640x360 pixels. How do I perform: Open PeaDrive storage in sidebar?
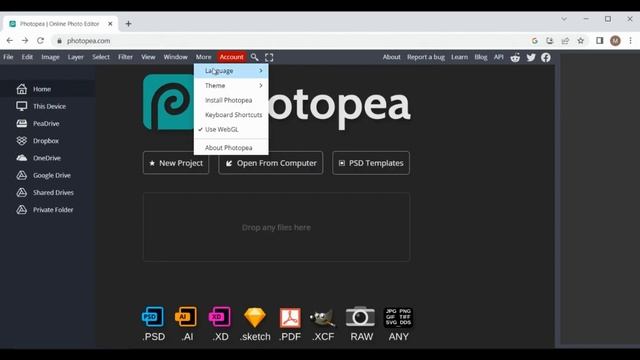(x=47, y=123)
